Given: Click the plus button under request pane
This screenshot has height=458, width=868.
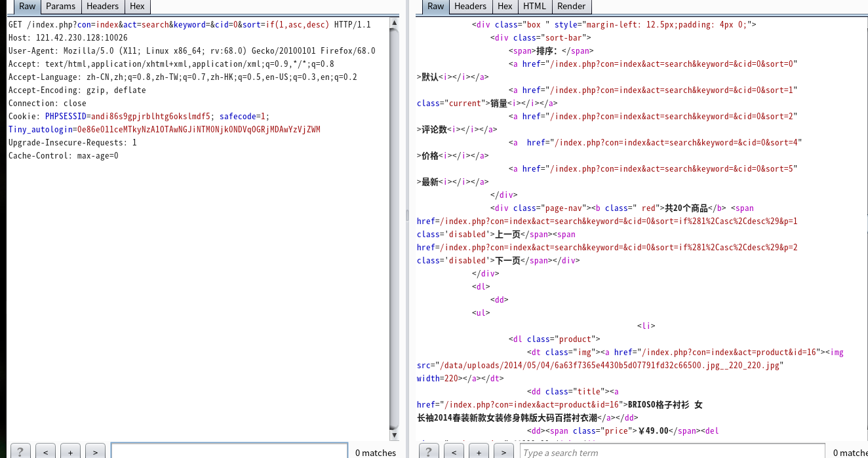Looking at the screenshot, I should pos(70,451).
